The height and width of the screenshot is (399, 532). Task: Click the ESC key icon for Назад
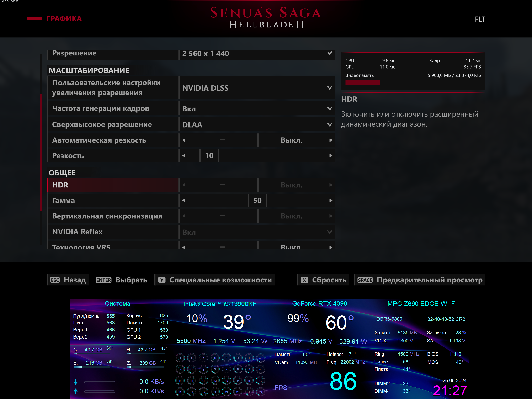(55, 280)
